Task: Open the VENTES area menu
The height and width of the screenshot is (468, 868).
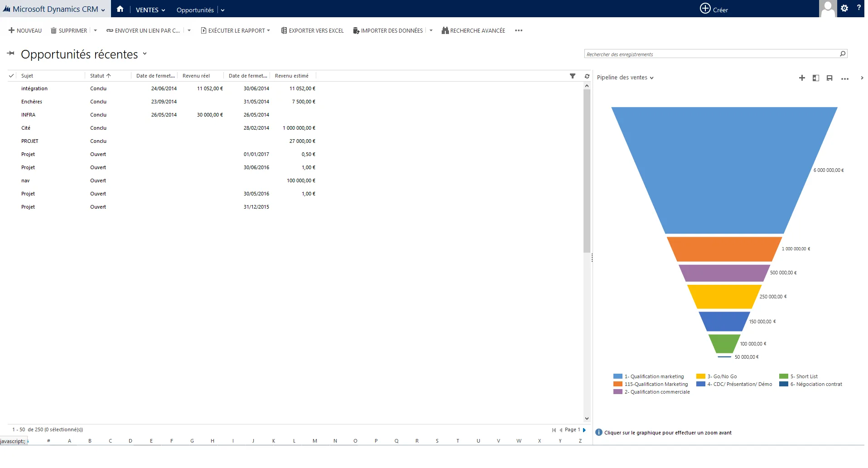Action: click(x=150, y=10)
